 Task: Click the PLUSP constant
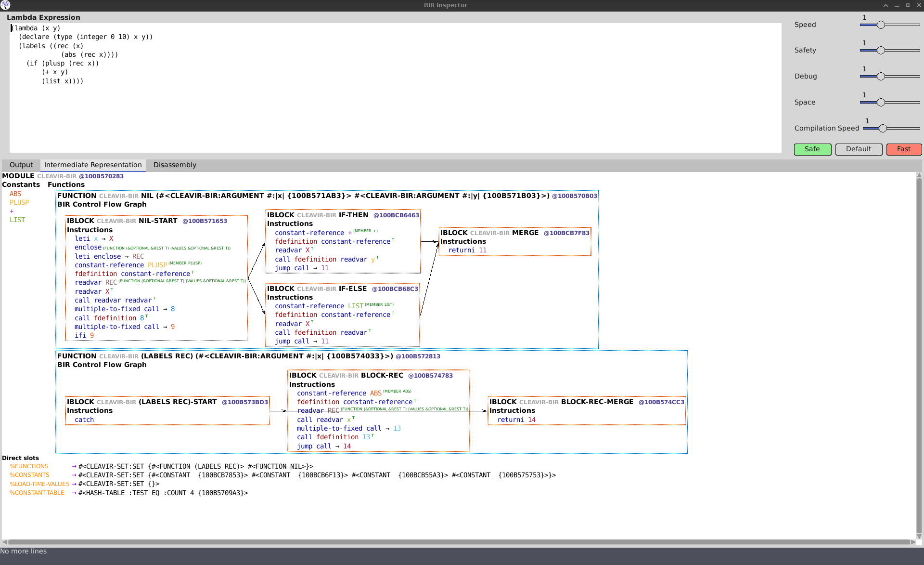(x=19, y=203)
